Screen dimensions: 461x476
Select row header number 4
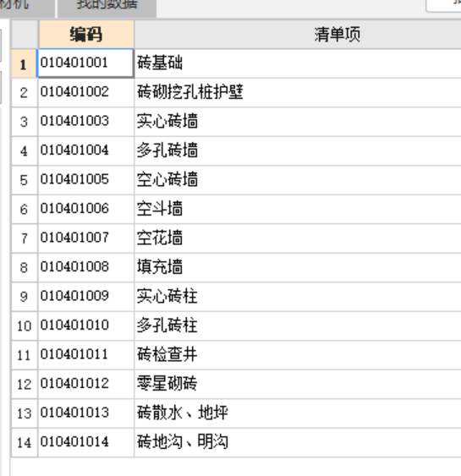click(25, 150)
